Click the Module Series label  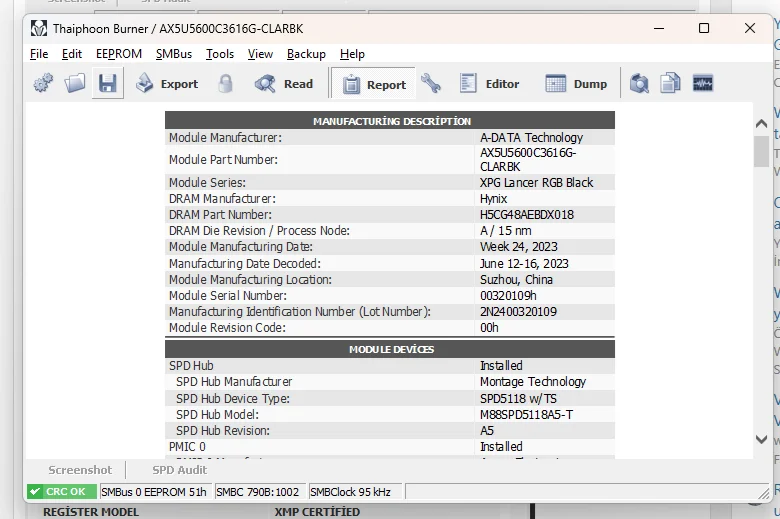pos(207,183)
